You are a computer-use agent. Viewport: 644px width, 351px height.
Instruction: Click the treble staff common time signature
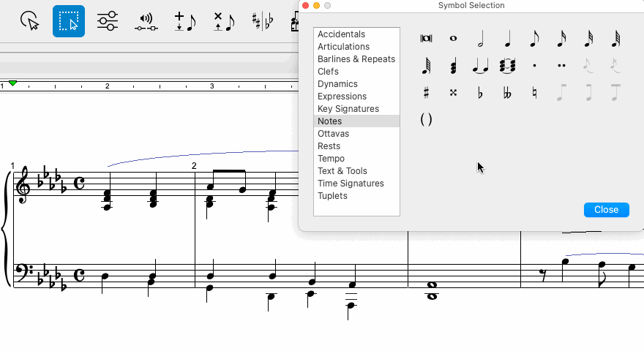point(79,183)
